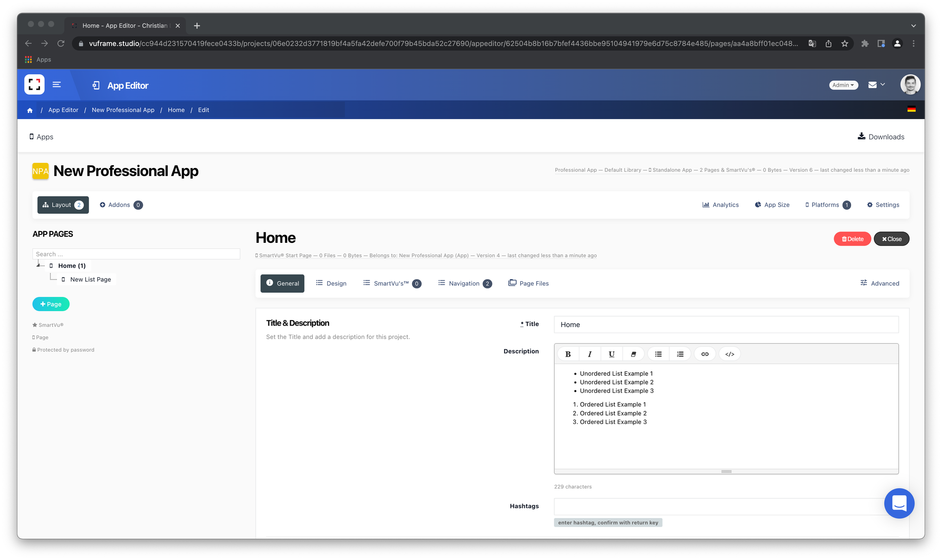Open the chat support widget

click(x=899, y=503)
